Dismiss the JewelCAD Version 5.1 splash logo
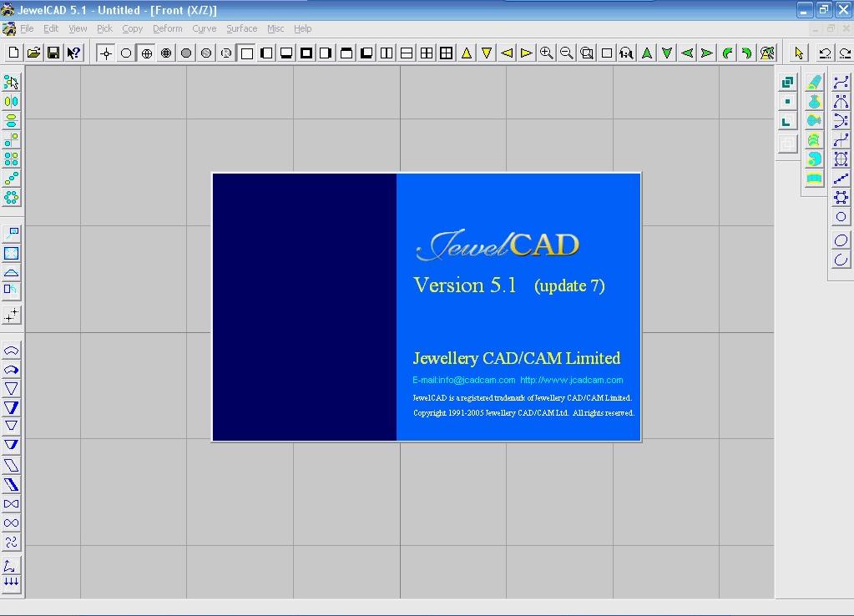 (x=497, y=245)
